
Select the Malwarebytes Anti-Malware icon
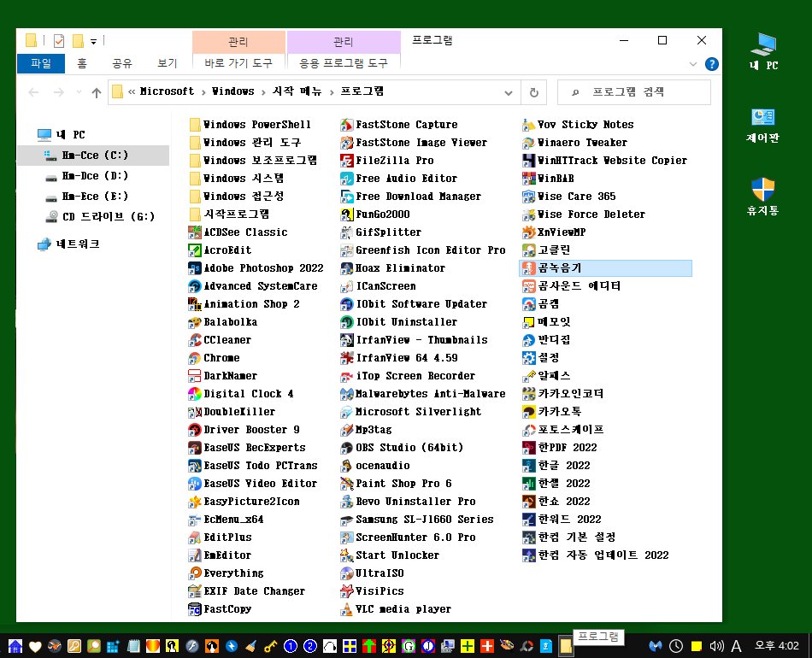(x=346, y=394)
